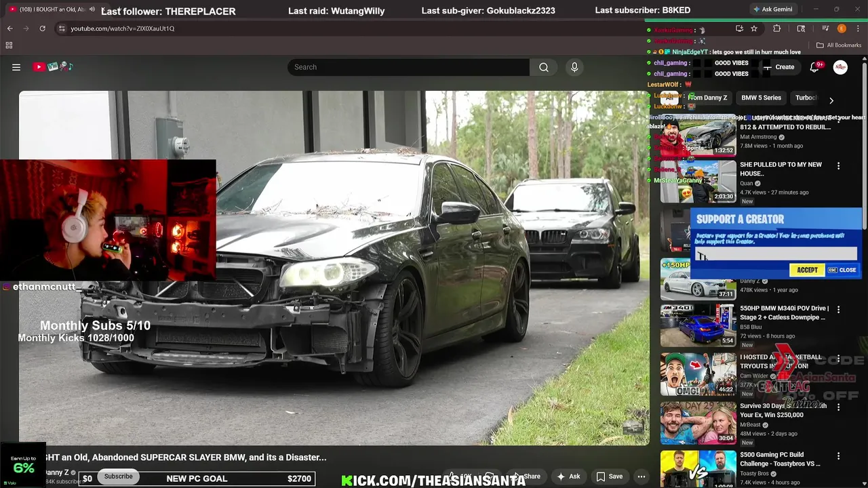Select the BMW 5 Series filter chip
The width and height of the screenshot is (868, 488).
click(x=761, y=98)
